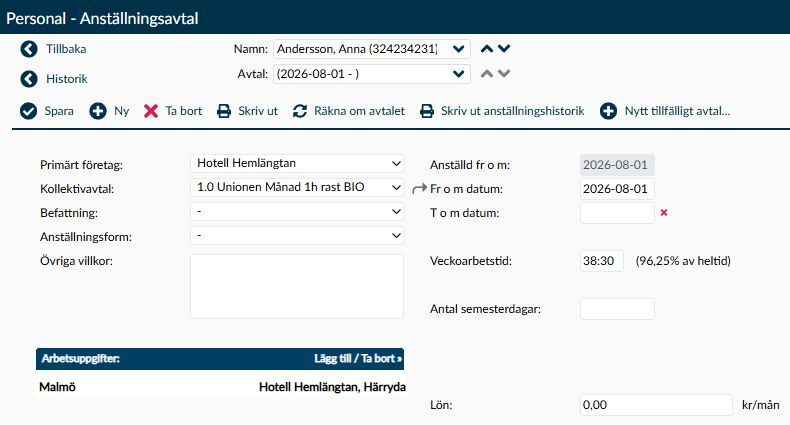Click the Skriv ut anställningshistorik printer icon
790x425 pixels.
point(427,111)
